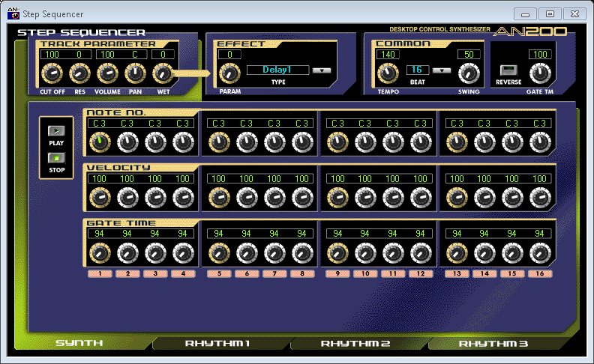Open the Rhythm 3 tab
This screenshot has height=364, width=594.
point(493,344)
